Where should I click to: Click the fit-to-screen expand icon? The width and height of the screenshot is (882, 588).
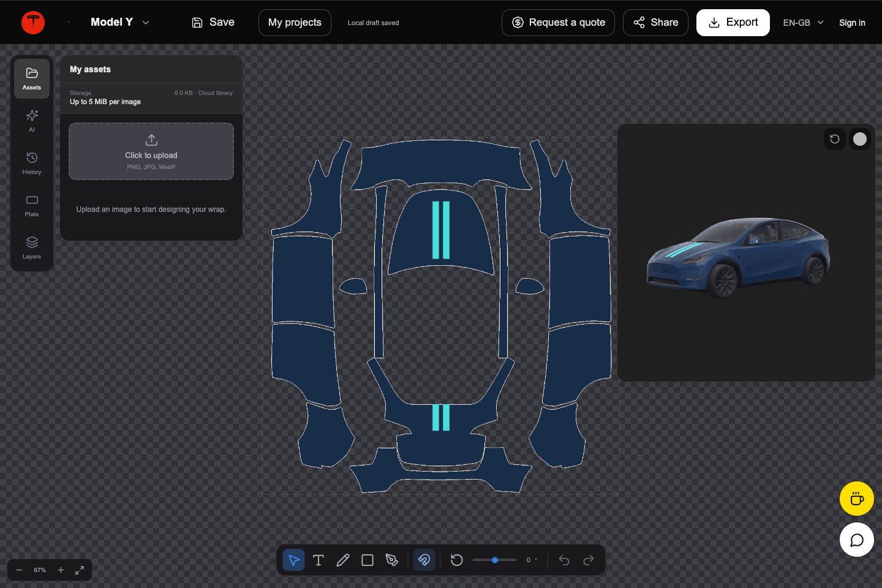pos(80,570)
